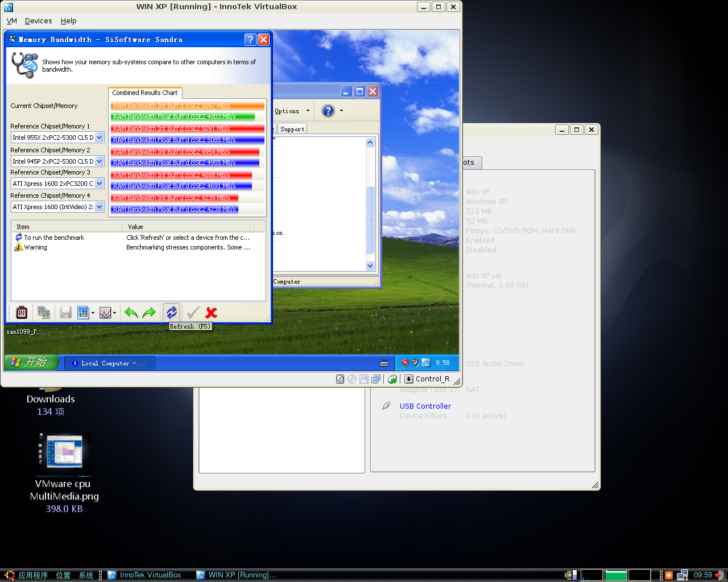Click the speaker volume tray icon in XP
The height and width of the screenshot is (582, 728).
[x=415, y=363]
